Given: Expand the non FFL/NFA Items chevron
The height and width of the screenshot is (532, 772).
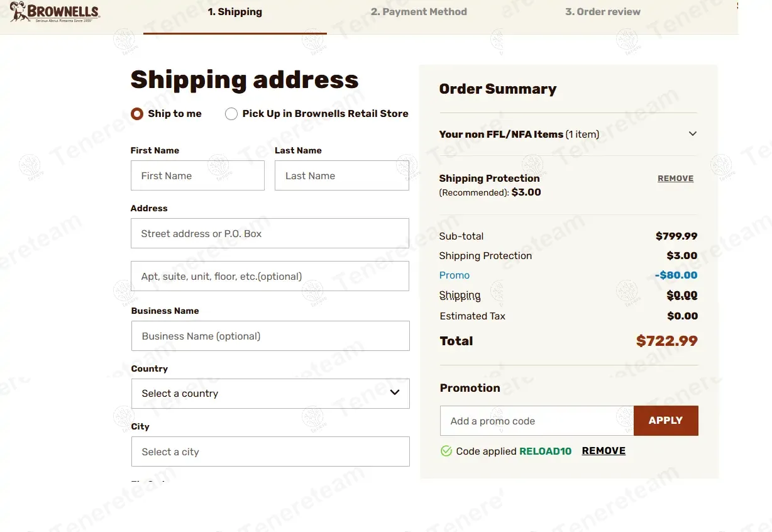Looking at the screenshot, I should 692,134.
